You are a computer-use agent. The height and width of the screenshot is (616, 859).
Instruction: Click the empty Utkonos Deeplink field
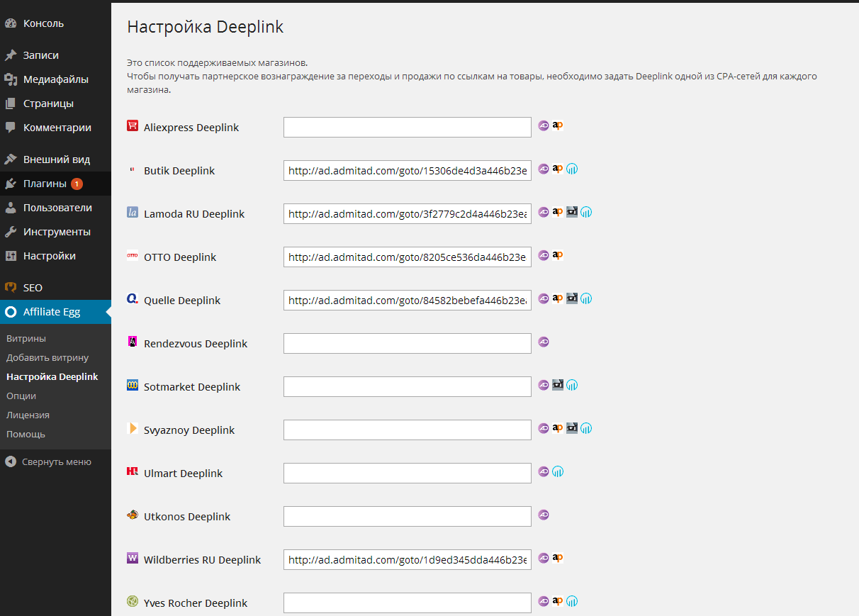[408, 517]
